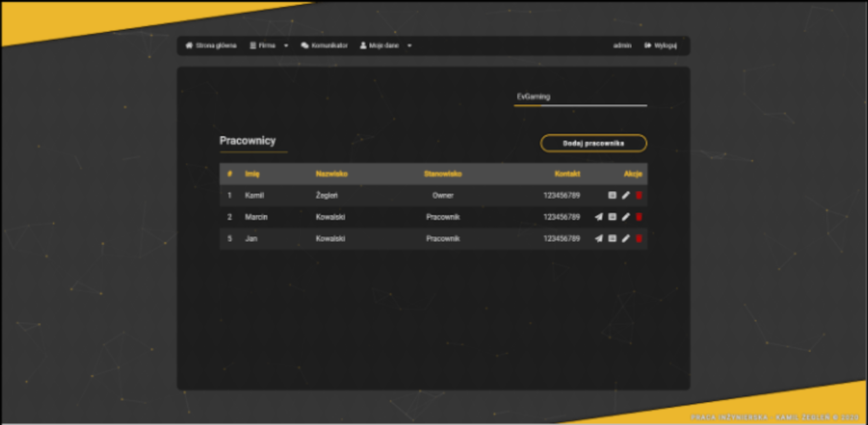This screenshot has height=425, width=868.
Task: Open details card icon for Kamil Żegleń
Action: tap(612, 195)
